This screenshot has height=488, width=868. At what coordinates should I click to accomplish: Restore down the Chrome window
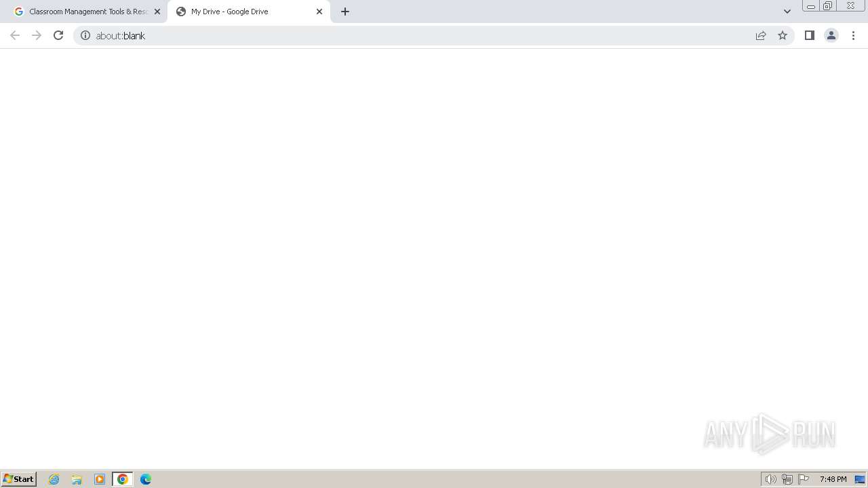(x=828, y=6)
